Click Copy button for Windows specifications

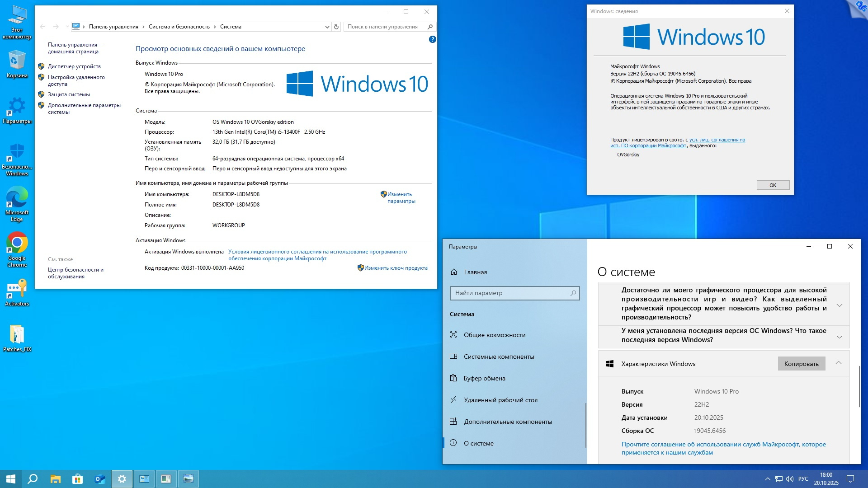(x=801, y=364)
